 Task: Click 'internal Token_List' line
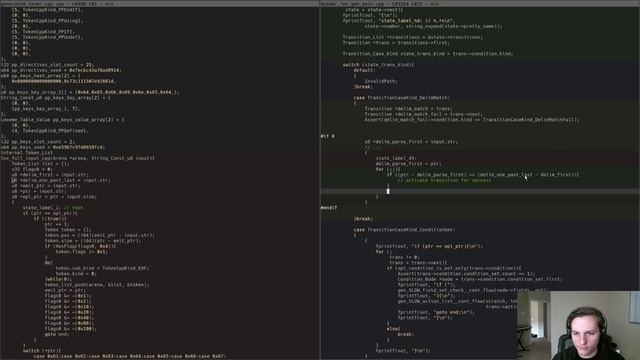pos(27,153)
